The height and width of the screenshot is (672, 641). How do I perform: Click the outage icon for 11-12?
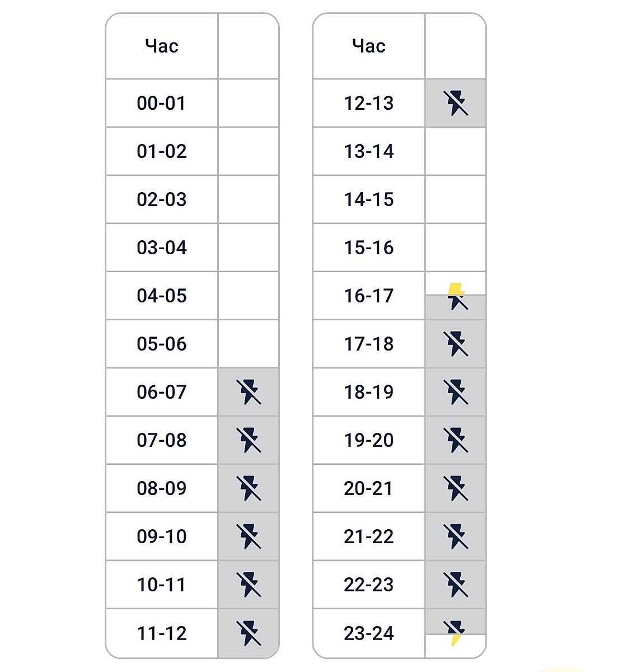(x=249, y=633)
